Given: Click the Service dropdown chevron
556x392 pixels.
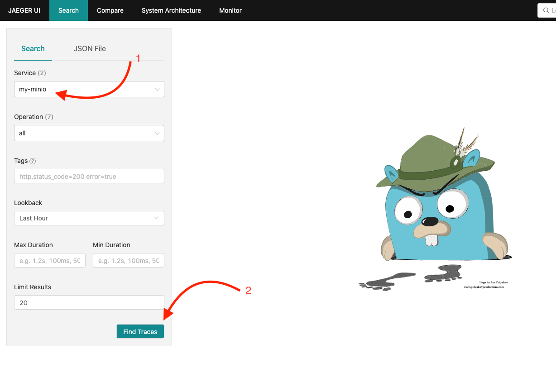Looking at the screenshot, I should [x=157, y=89].
